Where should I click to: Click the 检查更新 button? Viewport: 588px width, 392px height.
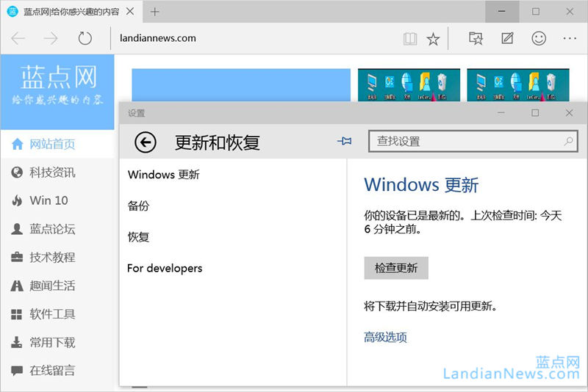tap(396, 268)
